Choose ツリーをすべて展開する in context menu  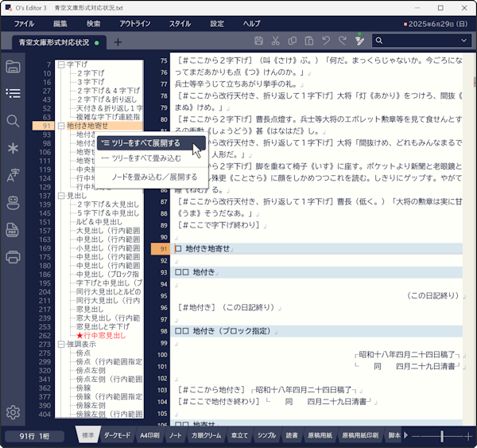pyautogui.click(x=151, y=143)
